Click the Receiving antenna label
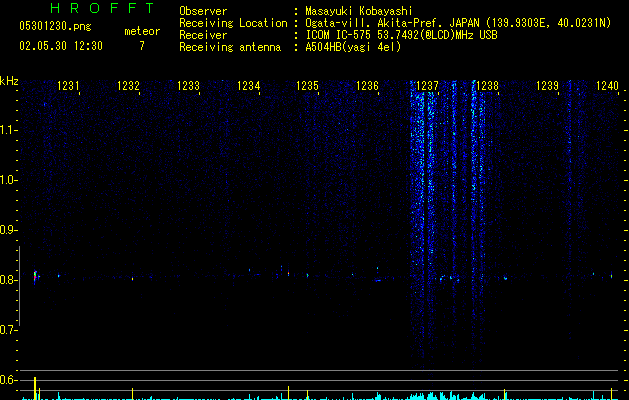The height and width of the screenshot is (400, 629). (x=230, y=47)
